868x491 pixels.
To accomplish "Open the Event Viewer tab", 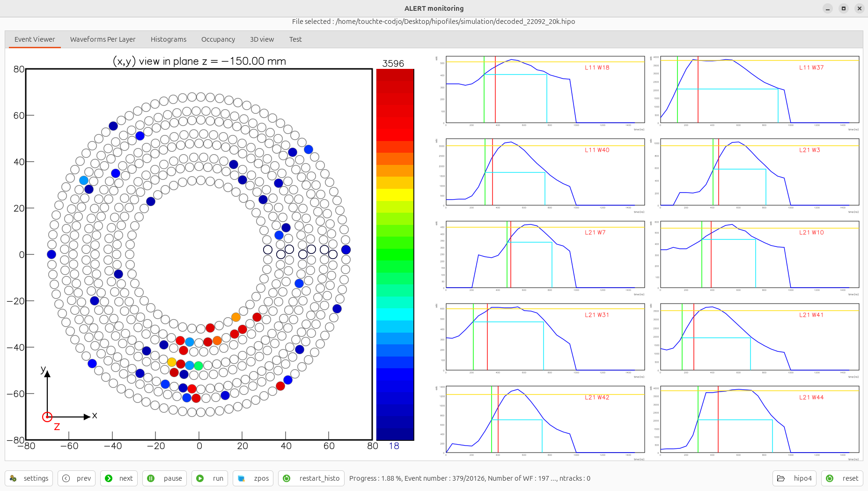I will pyautogui.click(x=35, y=39).
